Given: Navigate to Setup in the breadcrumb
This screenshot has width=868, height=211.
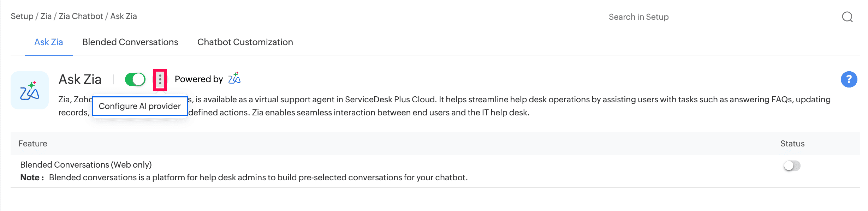Looking at the screenshot, I should coord(22,16).
